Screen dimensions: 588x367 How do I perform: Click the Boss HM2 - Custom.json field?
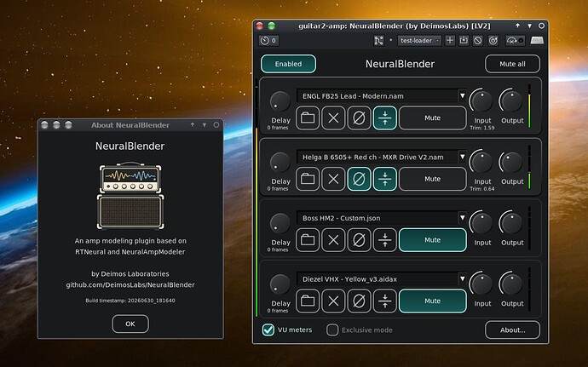377,218
